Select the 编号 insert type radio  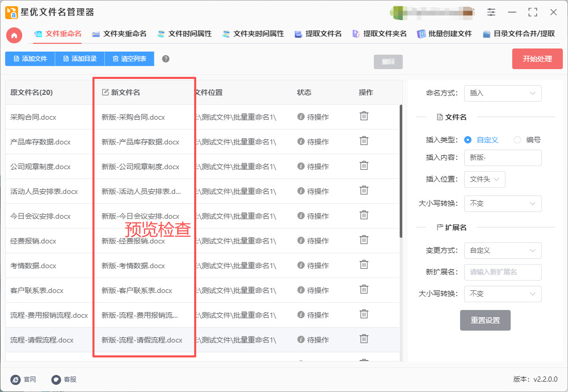[x=517, y=140]
